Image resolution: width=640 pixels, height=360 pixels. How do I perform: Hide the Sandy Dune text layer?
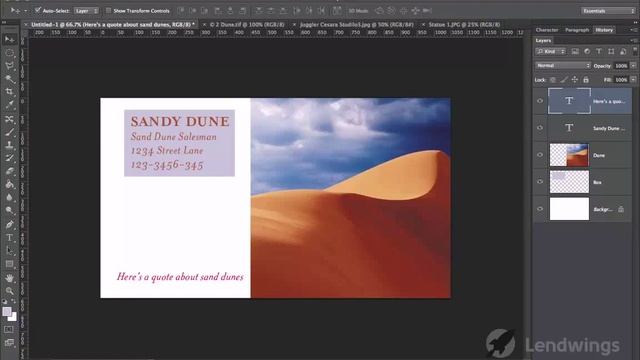click(x=540, y=128)
